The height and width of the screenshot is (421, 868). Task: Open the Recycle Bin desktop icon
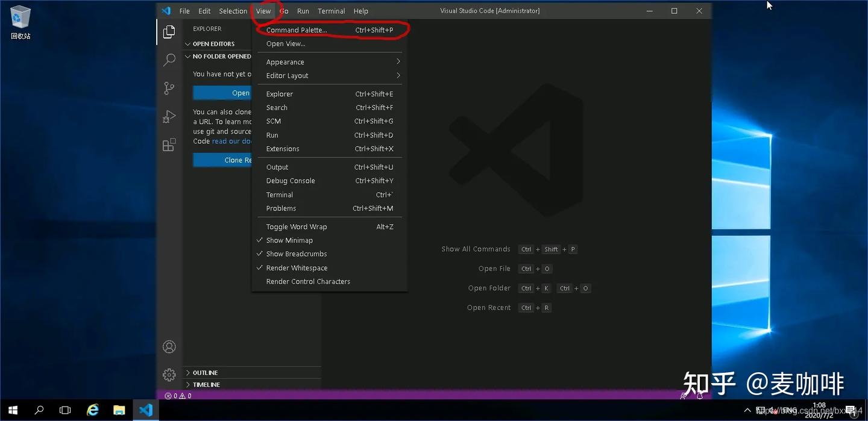(x=20, y=22)
